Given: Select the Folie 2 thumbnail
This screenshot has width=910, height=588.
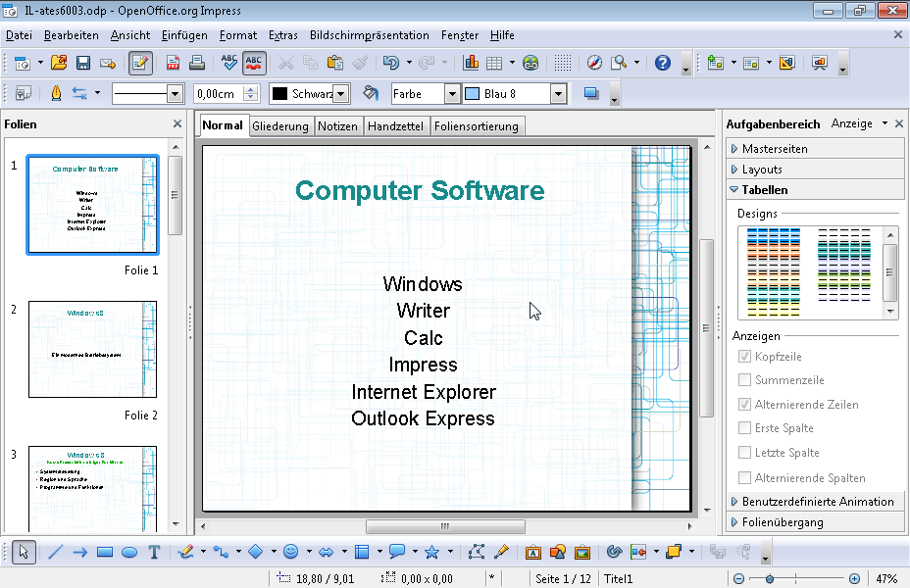Looking at the screenshot, I should click(x=92, y=349).
